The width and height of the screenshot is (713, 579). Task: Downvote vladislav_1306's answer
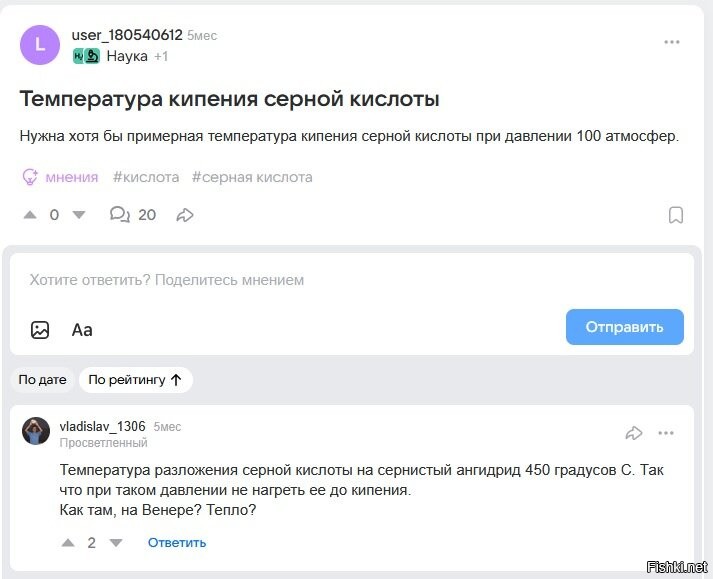click(x=116, y=543)
